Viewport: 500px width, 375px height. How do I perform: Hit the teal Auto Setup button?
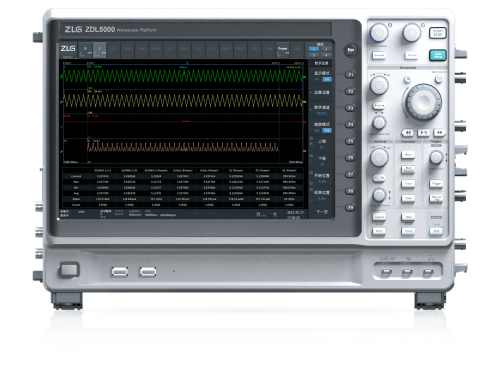click(x=437, y=55)
